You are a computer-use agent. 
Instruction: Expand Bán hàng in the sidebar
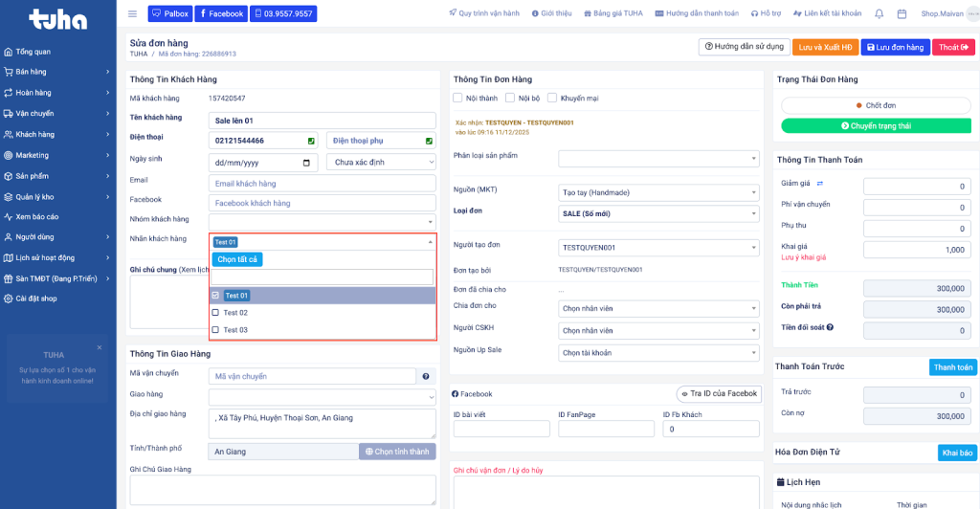[57, 72]
